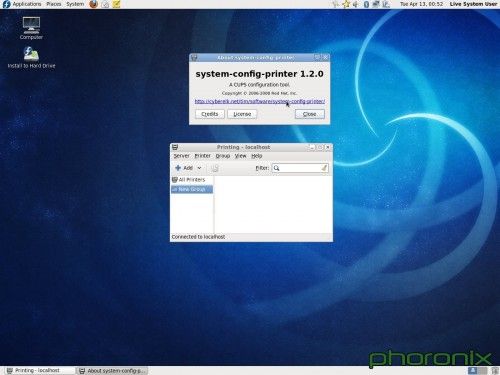Open the volume control tray icon
The image size is (500, 375).
(356, 4)
